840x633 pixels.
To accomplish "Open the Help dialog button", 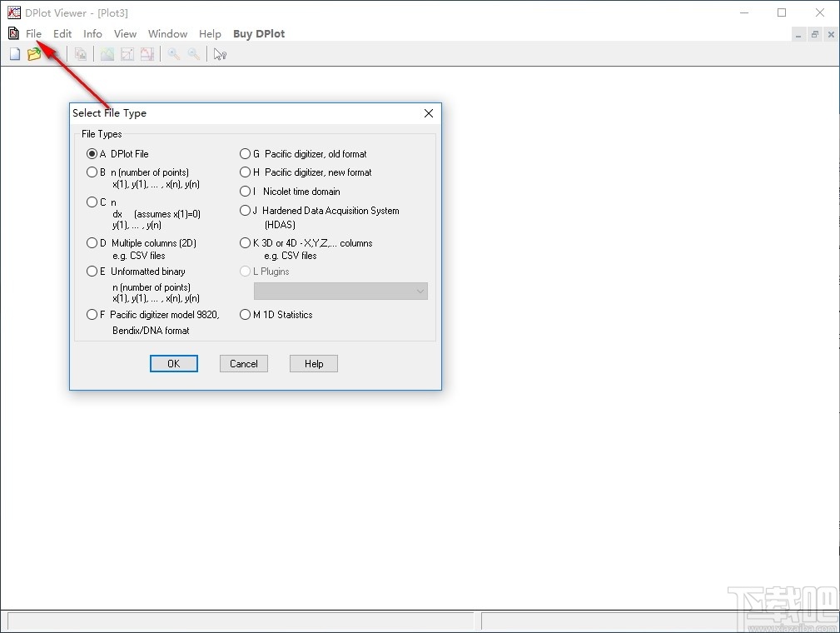I will 313,363.
